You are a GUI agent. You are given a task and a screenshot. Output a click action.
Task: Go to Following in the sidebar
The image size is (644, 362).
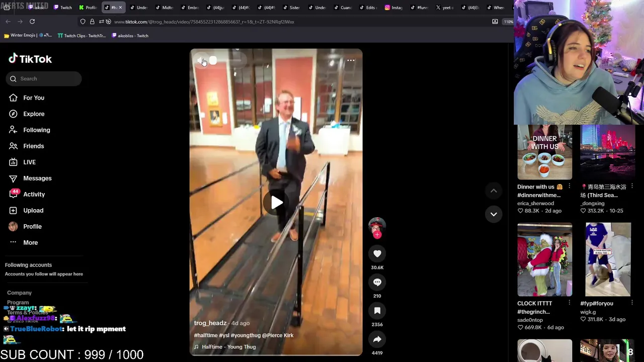coord(30,130)
